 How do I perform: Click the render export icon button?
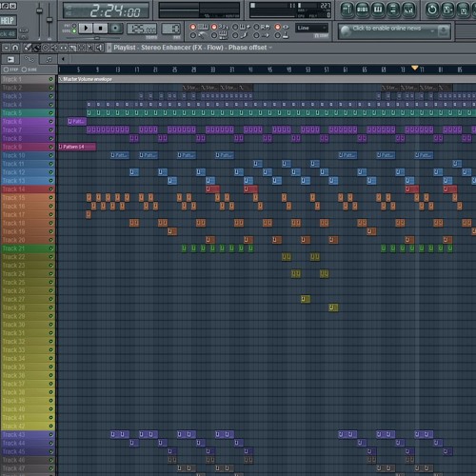(x=463, y=10)
